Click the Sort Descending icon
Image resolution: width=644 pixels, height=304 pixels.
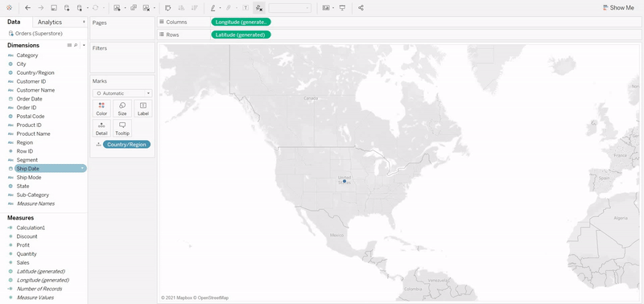(x=195, y=8)
